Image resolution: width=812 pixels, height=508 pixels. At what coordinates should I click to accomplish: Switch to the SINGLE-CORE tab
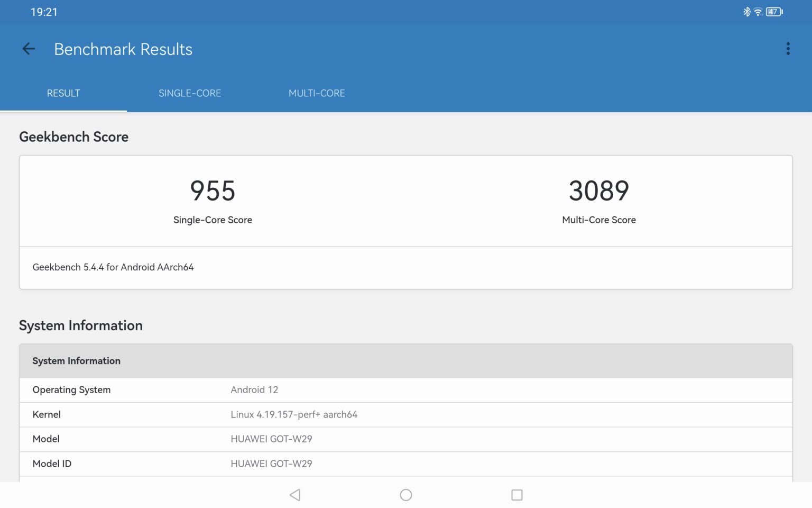(x=190, y=93)
